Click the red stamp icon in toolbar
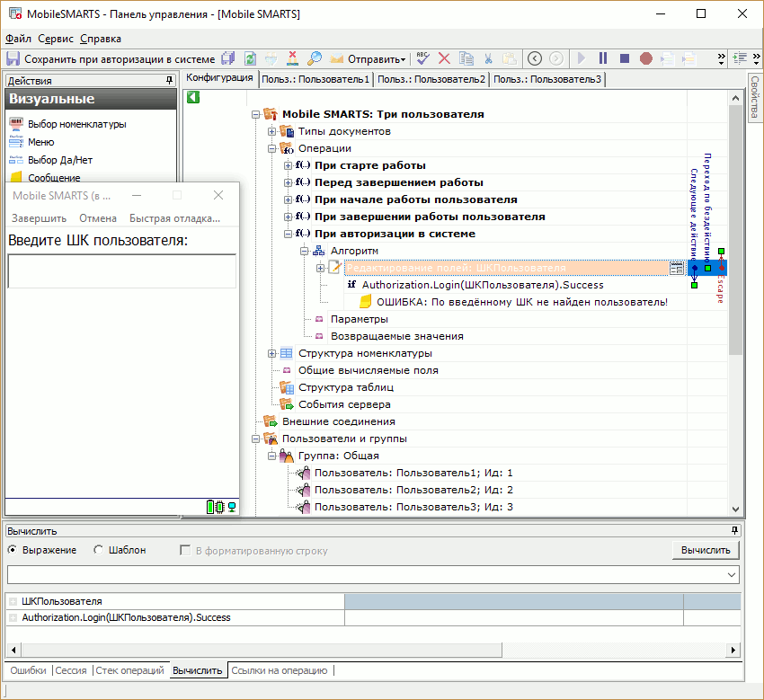Image resolution: width=764 pixels, height=700 pixels. pos(292,59)
